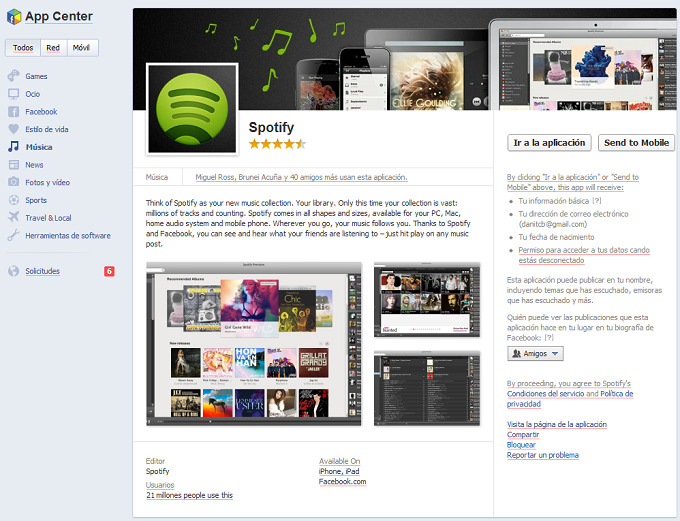This screenshot has height=521, width=680.
Task: Click Permiso para acceder a tus datos link
Action: coord(584,255)
